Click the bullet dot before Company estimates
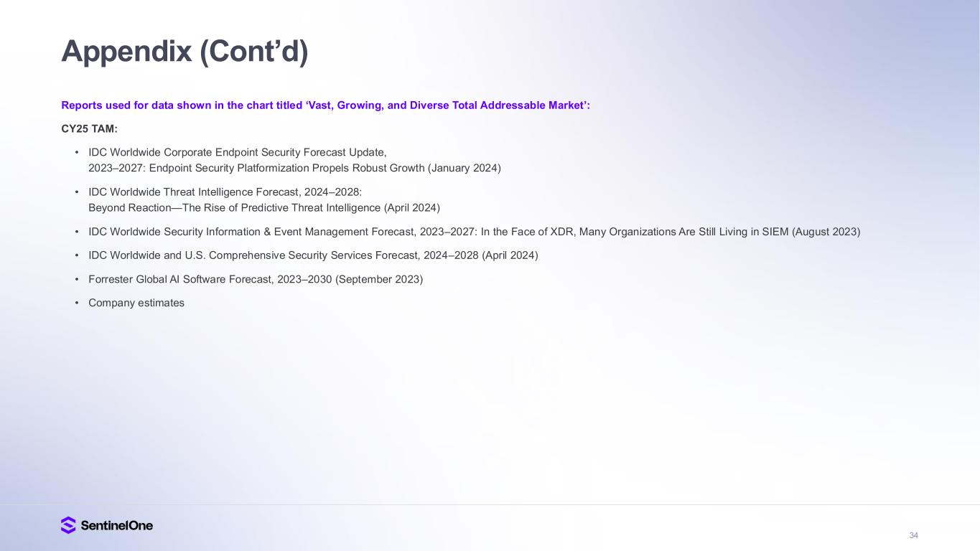 (77, 303)
